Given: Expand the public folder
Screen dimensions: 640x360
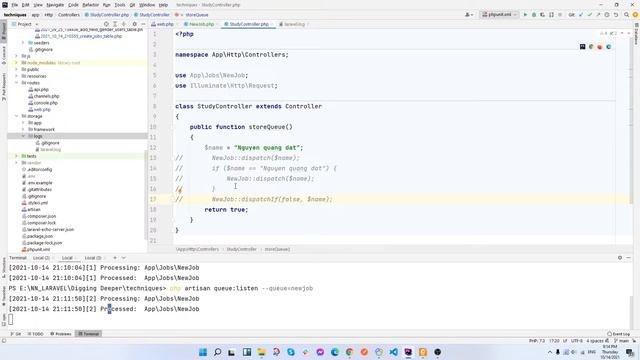Looking at the screenshot, I should [17, 69].
